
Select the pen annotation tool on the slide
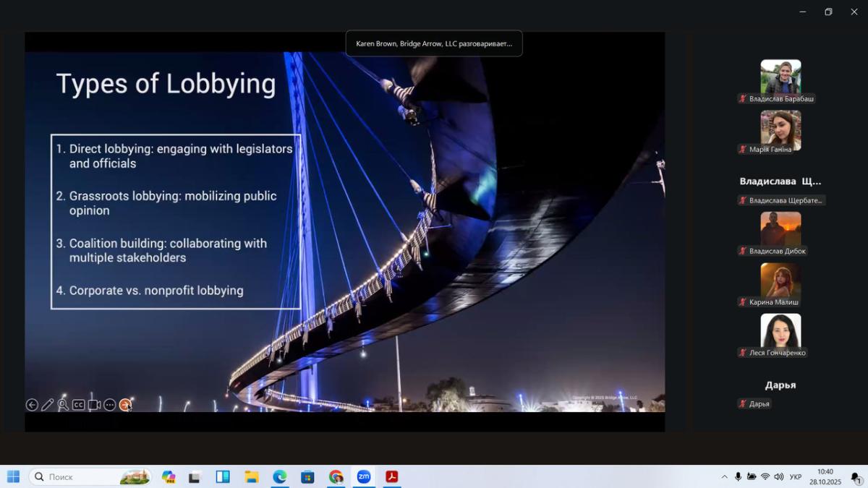tap(48, 405)
